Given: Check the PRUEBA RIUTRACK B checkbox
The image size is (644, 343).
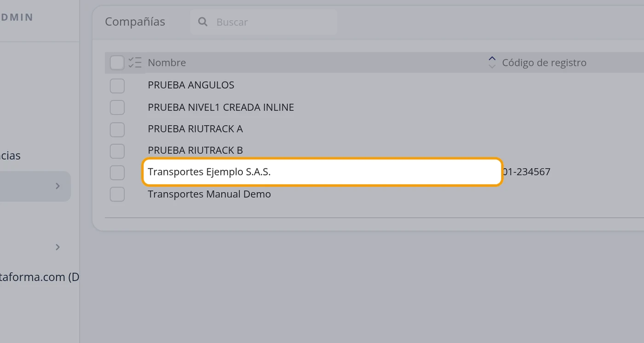Looking at the screenshot, I should 117,151.
